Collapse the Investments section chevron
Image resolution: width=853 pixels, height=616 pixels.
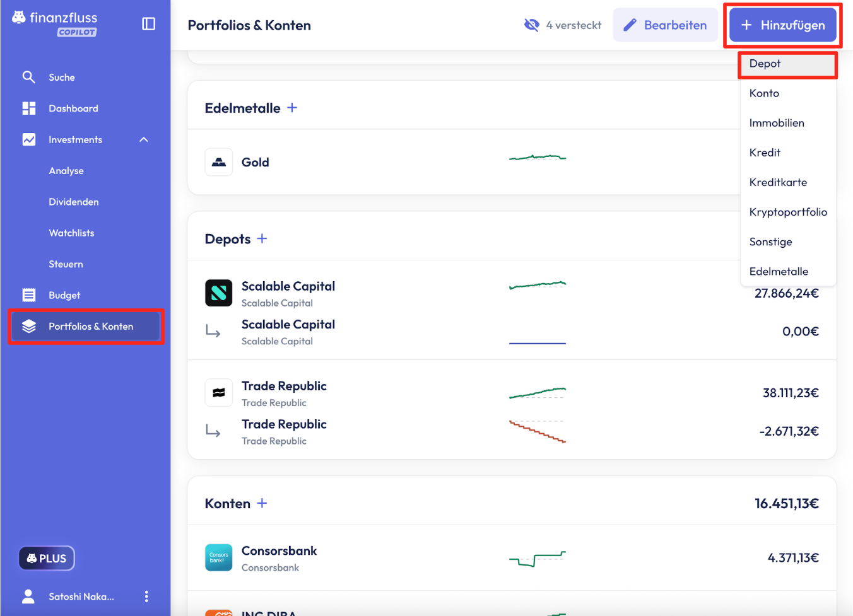click(x=144, y=140)
